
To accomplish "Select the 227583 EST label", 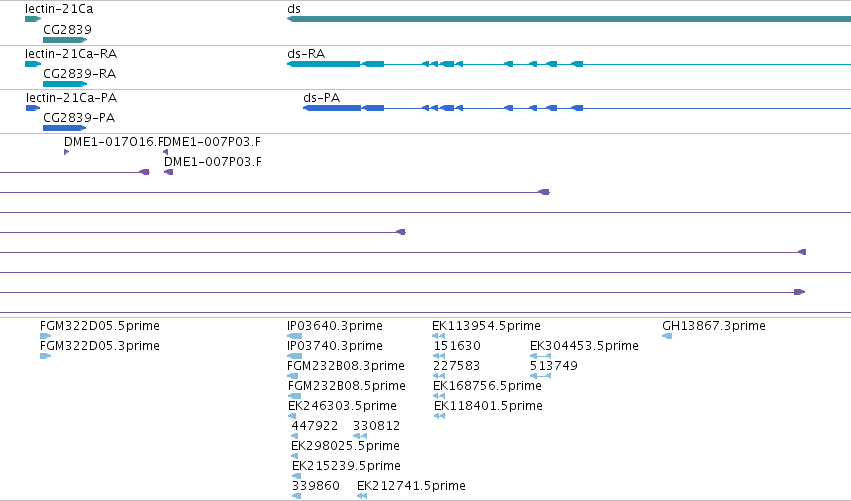I will pos(456,365).
